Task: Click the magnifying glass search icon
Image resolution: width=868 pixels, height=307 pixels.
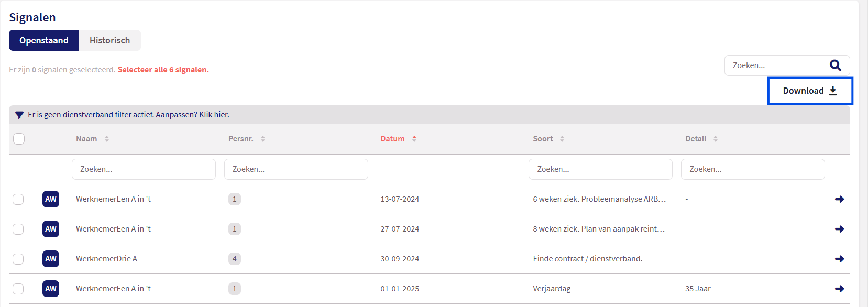Action: tap(835, 65)
